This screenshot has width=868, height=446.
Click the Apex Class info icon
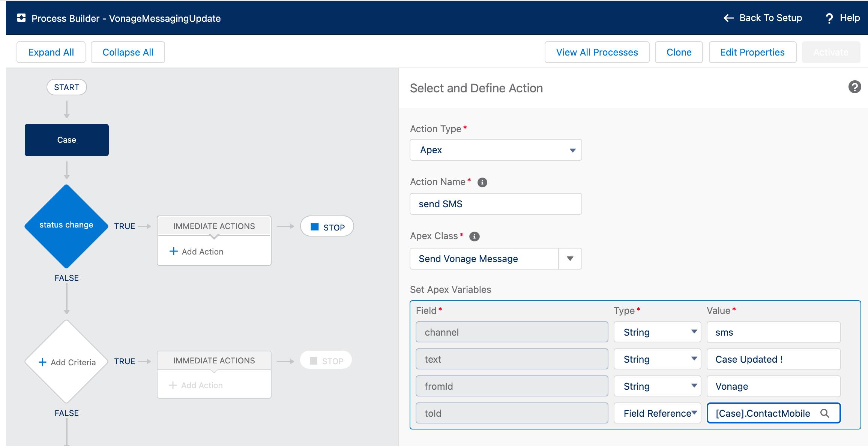(x=475, y=237)
